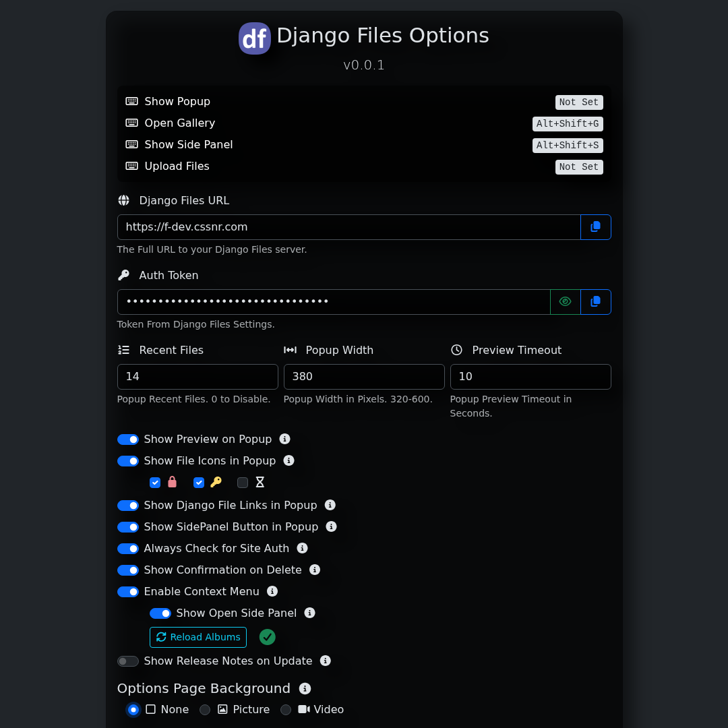Click the Django Files df logo
The height and width of the screenshot is (728, 728).
point(255,38)
